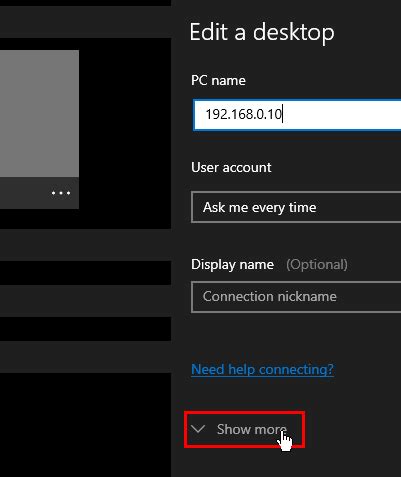Click the 'Edit a desktop' heading
Image resolution: width=401 pixels, height=477 pixels.
pos(262,33)
